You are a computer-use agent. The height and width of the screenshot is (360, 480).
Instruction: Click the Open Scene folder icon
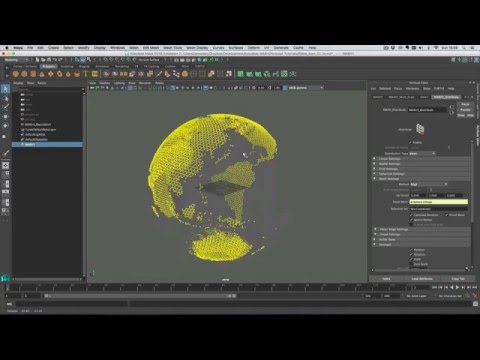pyautogui.click(x=43, y=60)
